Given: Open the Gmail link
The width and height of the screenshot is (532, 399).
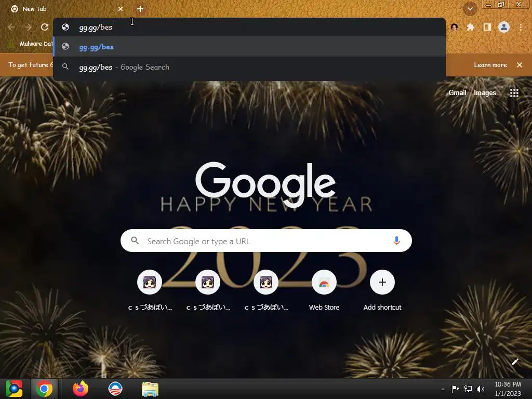Looking at the screenshot, I should click(457, 92).
